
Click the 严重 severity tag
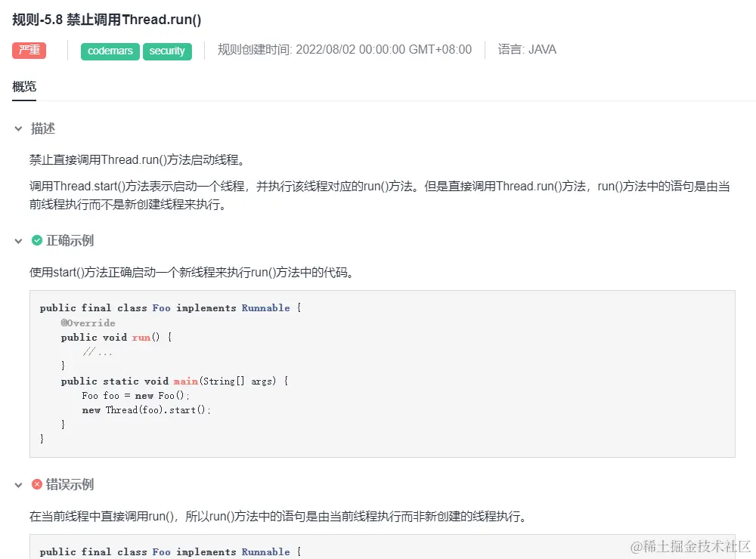click(x=29, y=50)
